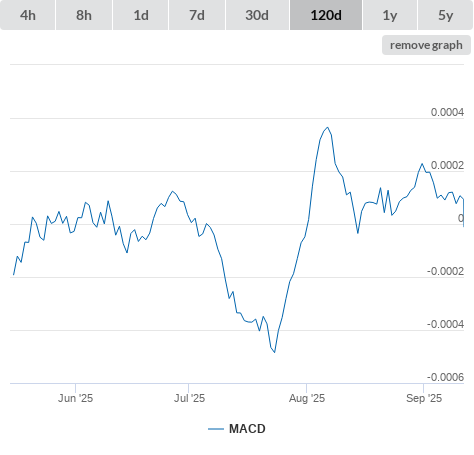This screenshot has height=455, width=474.
Task: Switch to the 8h time range
Action: click(84, 15)
